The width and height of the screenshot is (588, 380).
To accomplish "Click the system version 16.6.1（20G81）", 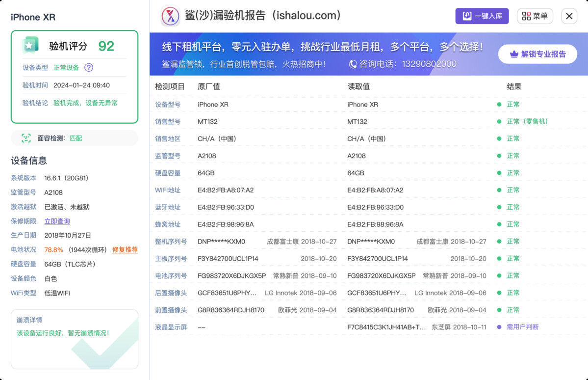I will tap(66, 178).
